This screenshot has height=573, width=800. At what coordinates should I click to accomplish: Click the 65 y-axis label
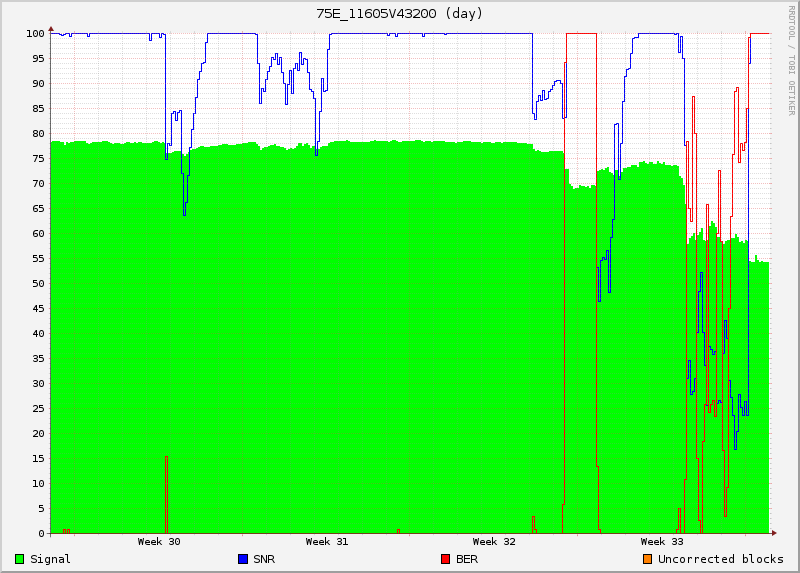click(x=38, y=209)
